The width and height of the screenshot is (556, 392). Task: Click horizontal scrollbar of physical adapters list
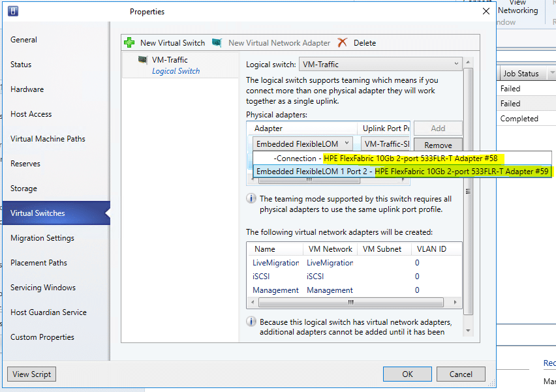pos(309,180)
